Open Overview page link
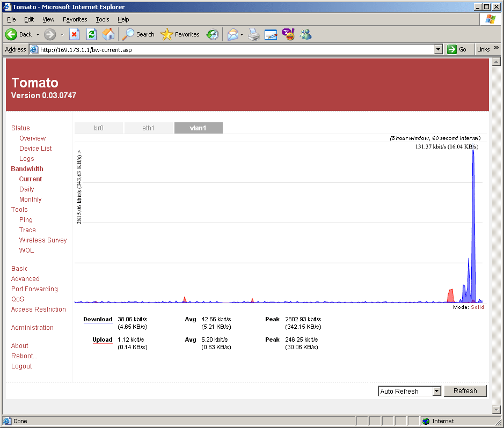 click(32, 138)
